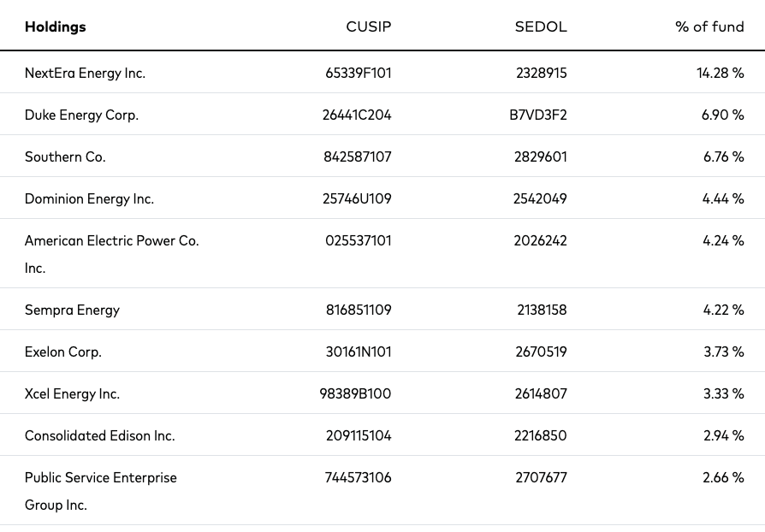Click CUSIP value 65339F101
This screenshot has width=765, height=532.
(358, 74)
